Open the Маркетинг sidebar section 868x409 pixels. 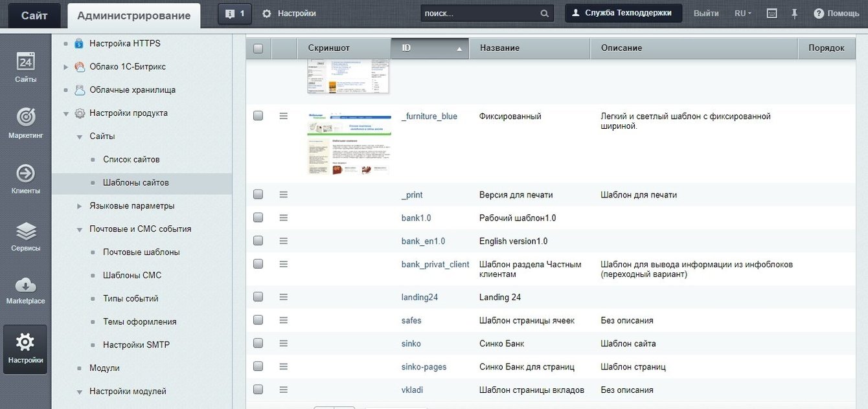tap(25, 124)
